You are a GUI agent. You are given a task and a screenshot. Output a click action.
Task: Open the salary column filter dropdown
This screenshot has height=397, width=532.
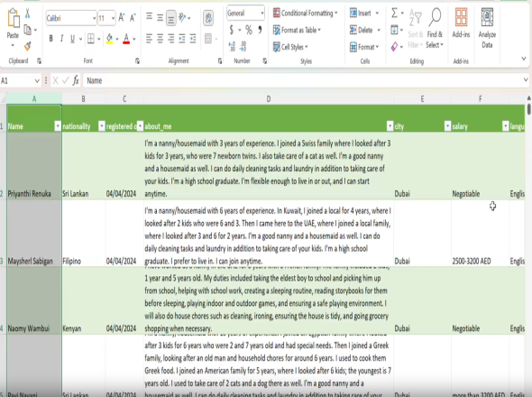(506, 126)
